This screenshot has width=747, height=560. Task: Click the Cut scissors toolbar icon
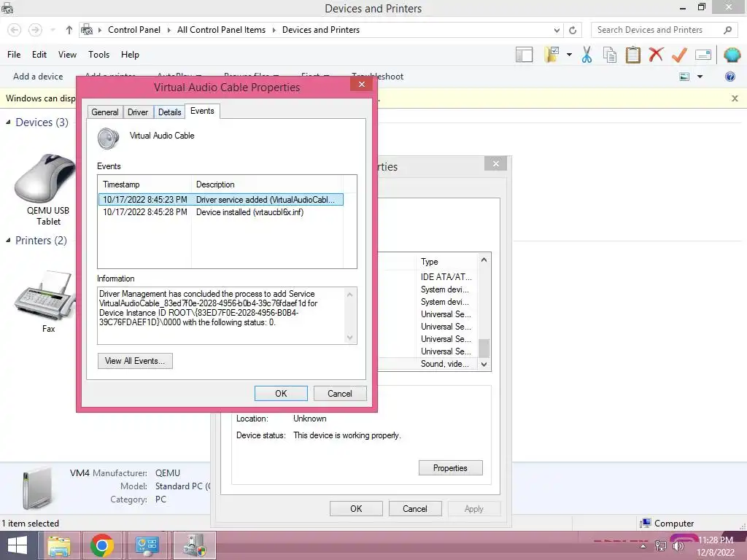(587, 55)
